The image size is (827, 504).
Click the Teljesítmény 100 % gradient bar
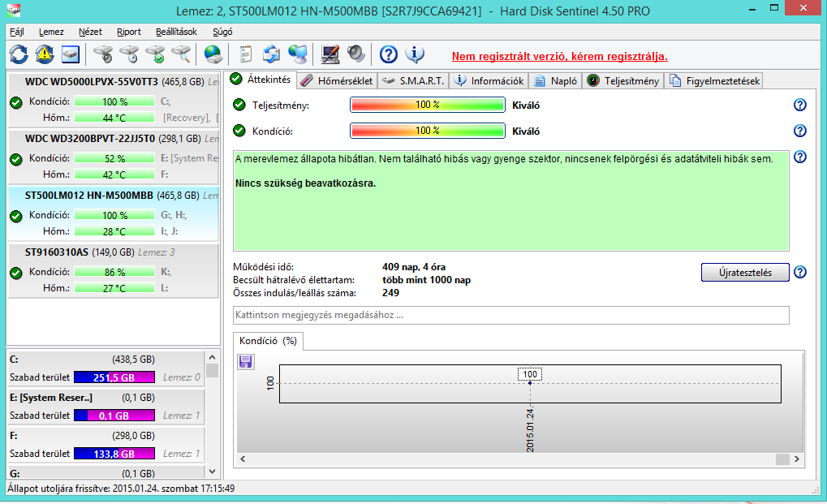coord(427,105)
